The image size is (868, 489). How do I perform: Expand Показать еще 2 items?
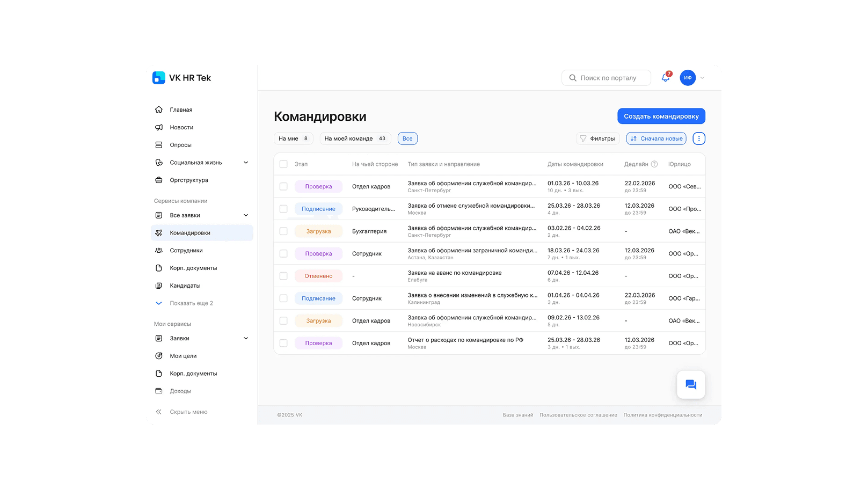coord(184,303)
